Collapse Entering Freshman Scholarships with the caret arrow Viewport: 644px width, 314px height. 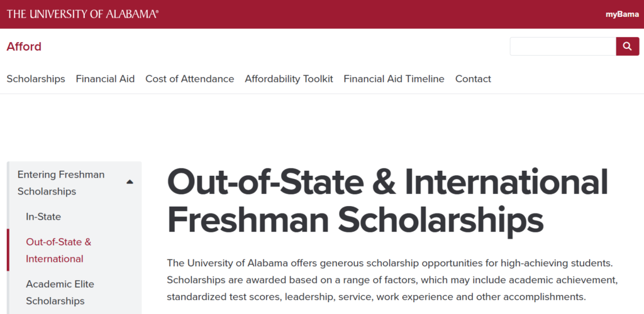(x=130, y=182)
